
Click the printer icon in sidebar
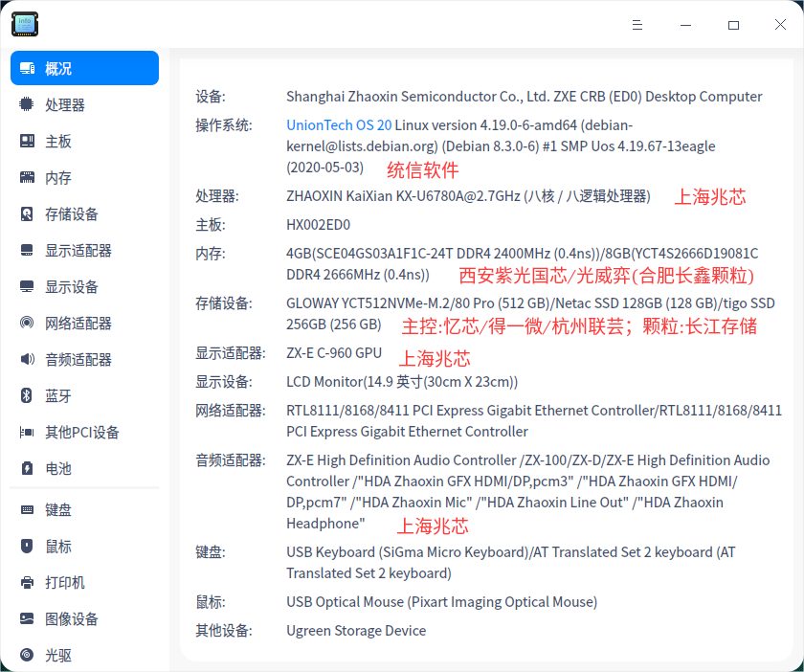(x=27, y=583)
